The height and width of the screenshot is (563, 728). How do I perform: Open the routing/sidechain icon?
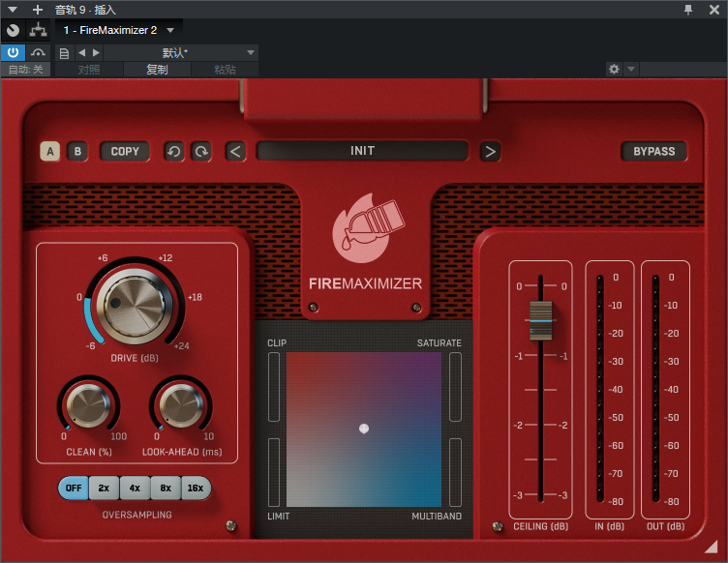tap(38, 30)
